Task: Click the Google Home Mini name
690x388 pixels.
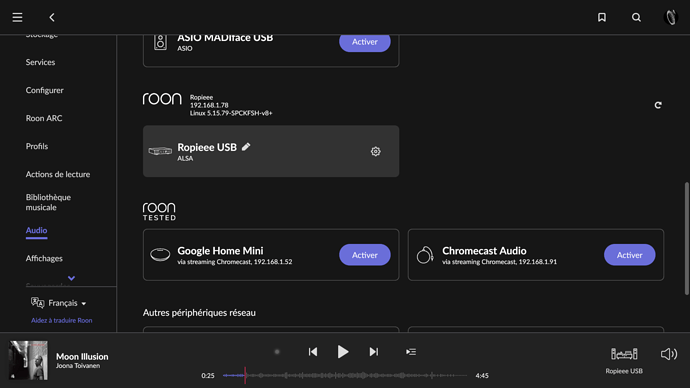Action: point(220,250)
